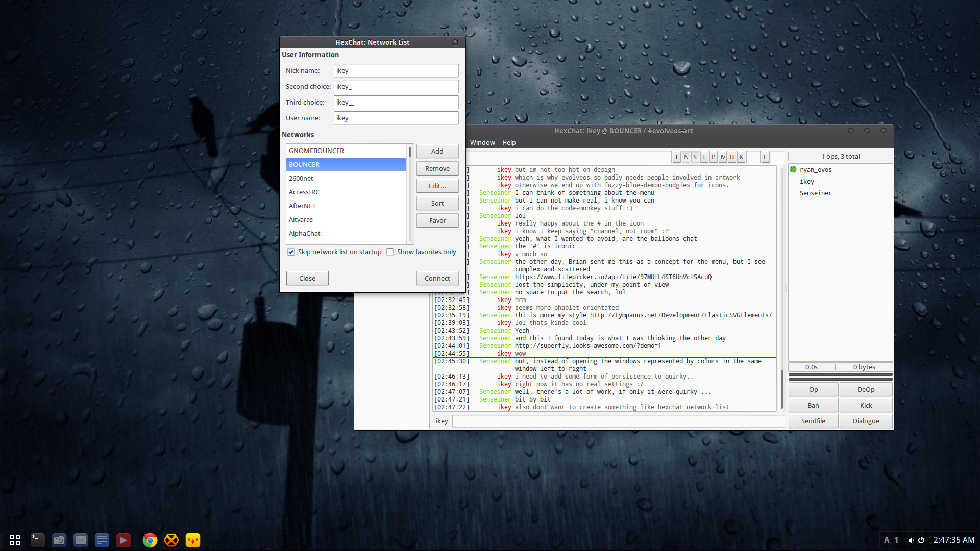980x551 pixels.
Task: Open the Help menu in HexChat
Action: tap(509, 142)
